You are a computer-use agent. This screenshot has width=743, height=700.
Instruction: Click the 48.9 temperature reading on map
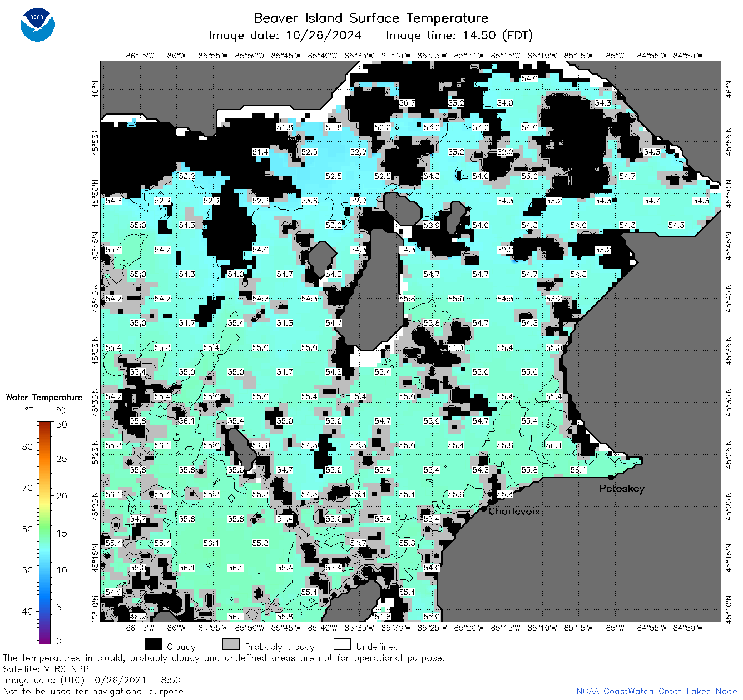[138, 617]
